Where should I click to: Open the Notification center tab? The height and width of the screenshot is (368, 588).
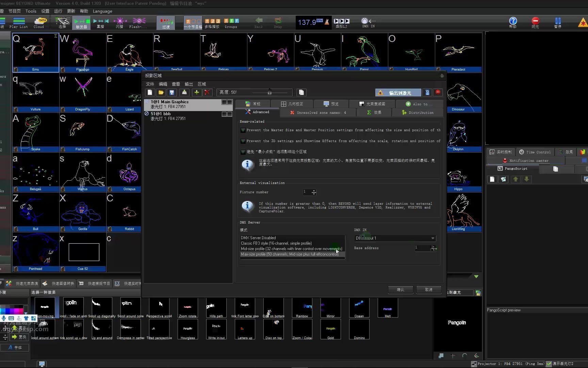coord(525,160)
